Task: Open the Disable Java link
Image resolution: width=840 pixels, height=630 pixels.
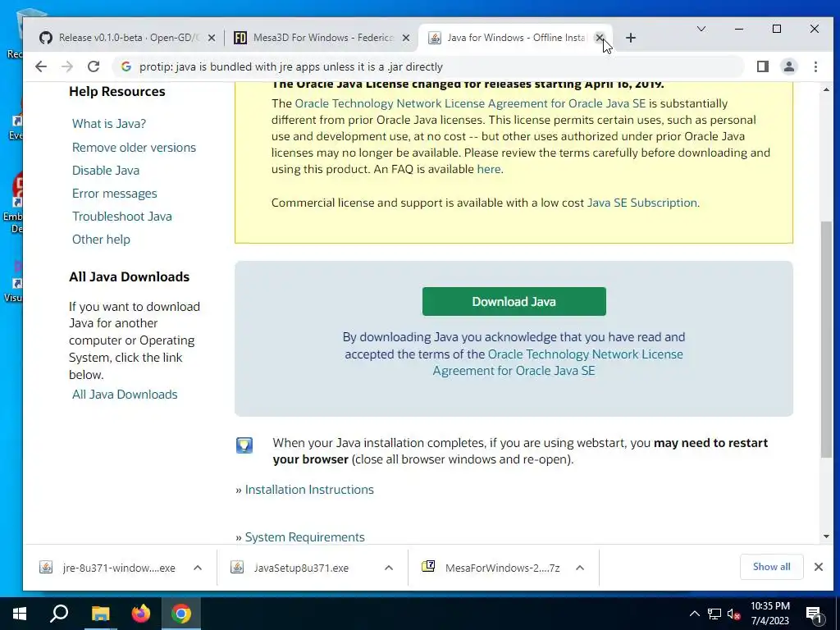Action: 106,171
